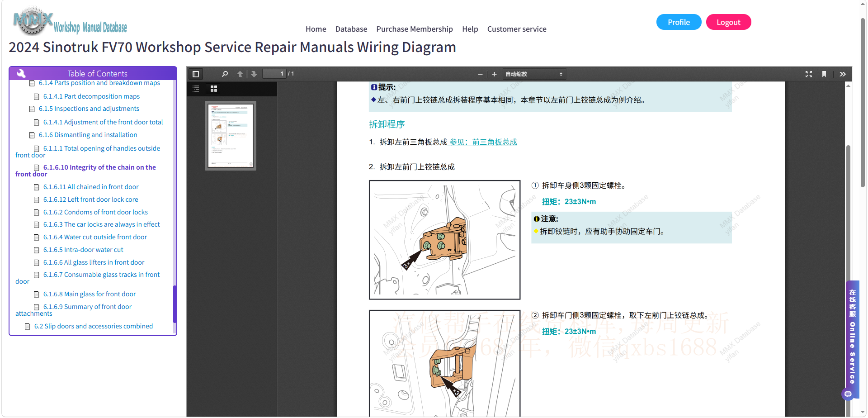Click document icon beside 6.1.6.11 All chained

click(37, 187)
